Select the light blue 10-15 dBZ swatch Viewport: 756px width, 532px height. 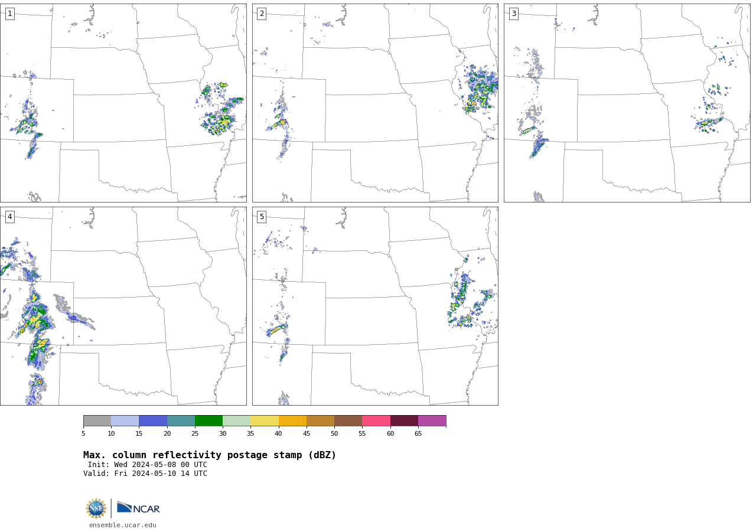[x=125, y=420]
